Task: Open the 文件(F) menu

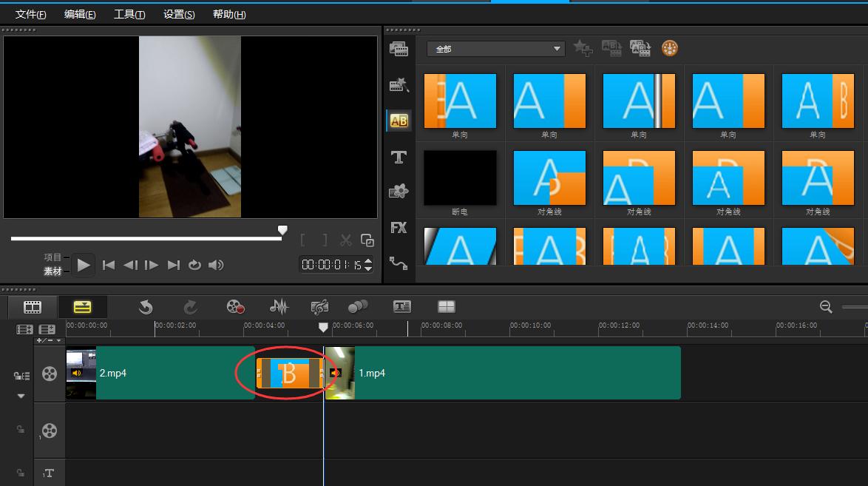Action: click(x=30, y=15)
